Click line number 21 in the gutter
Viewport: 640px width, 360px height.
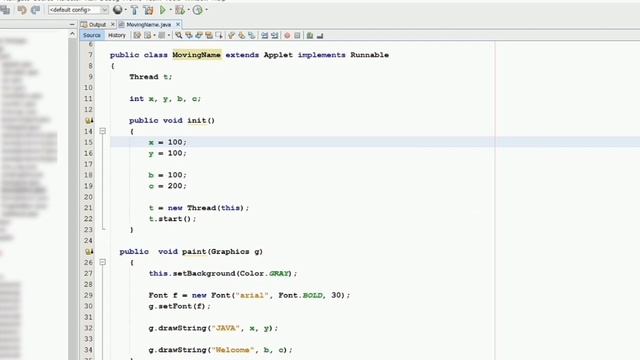click(x=88, y=208)
